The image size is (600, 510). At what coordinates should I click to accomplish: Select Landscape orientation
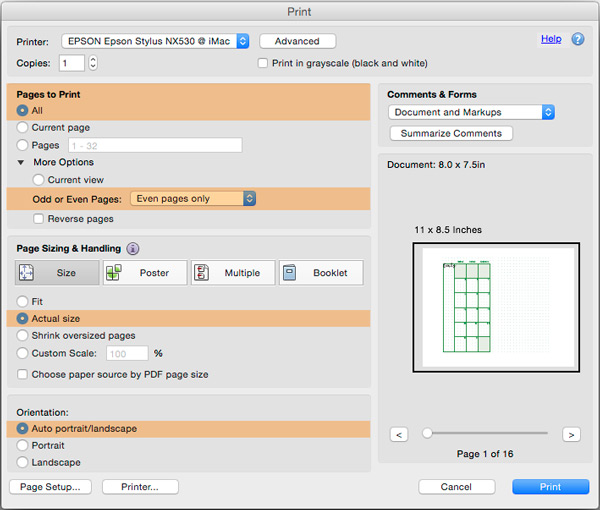point(22,462)
